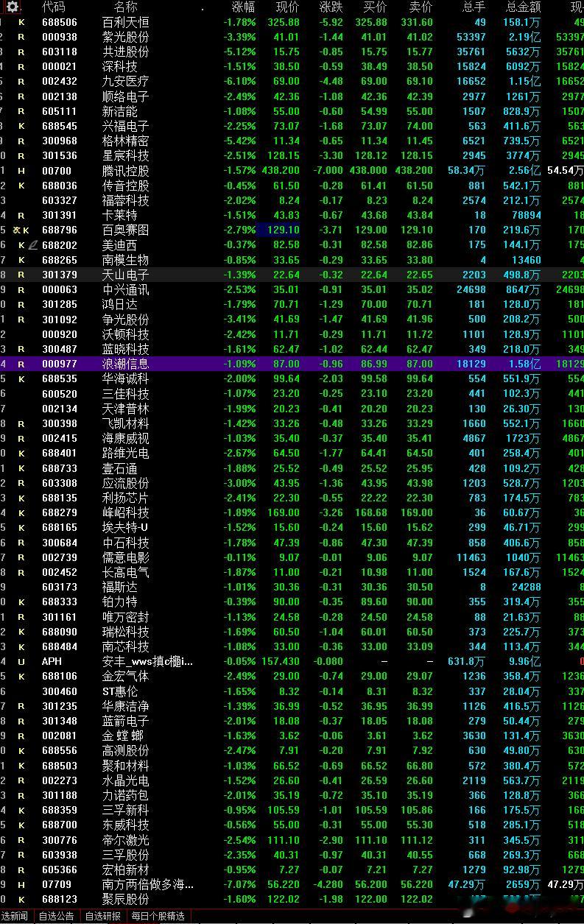Select the stock named 海康威视
Screen dimensions: 584x924
click(x=125, y=439)
